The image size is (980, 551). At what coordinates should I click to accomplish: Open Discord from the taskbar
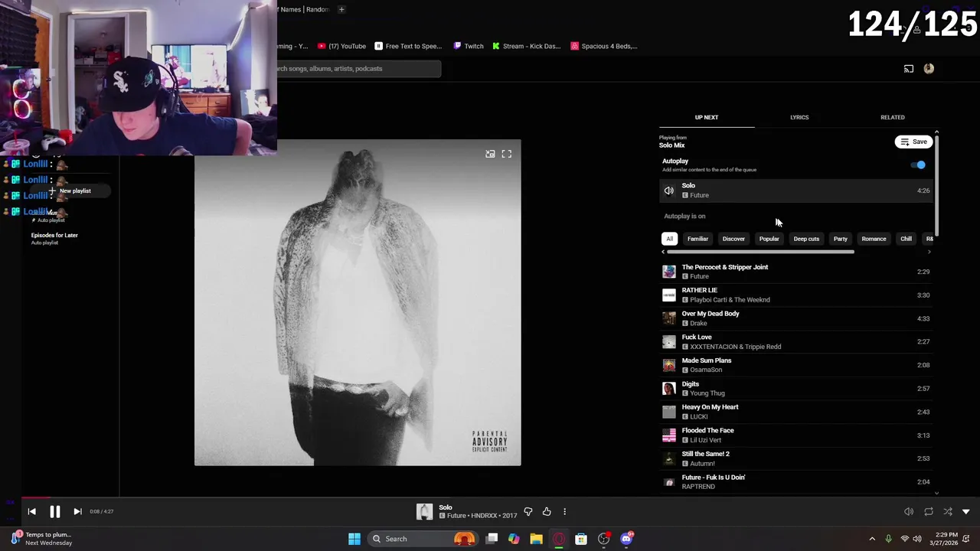626,539
